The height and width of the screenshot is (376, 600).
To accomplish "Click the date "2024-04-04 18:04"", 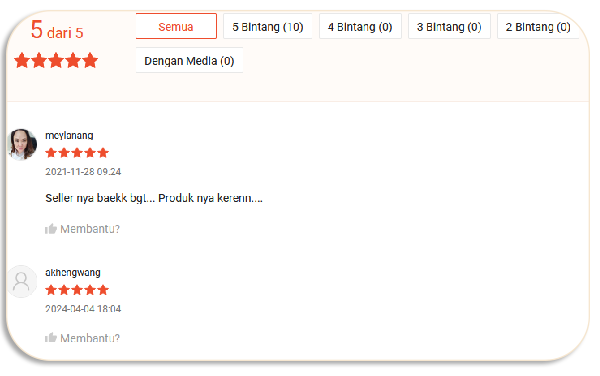I will (83, 308).
